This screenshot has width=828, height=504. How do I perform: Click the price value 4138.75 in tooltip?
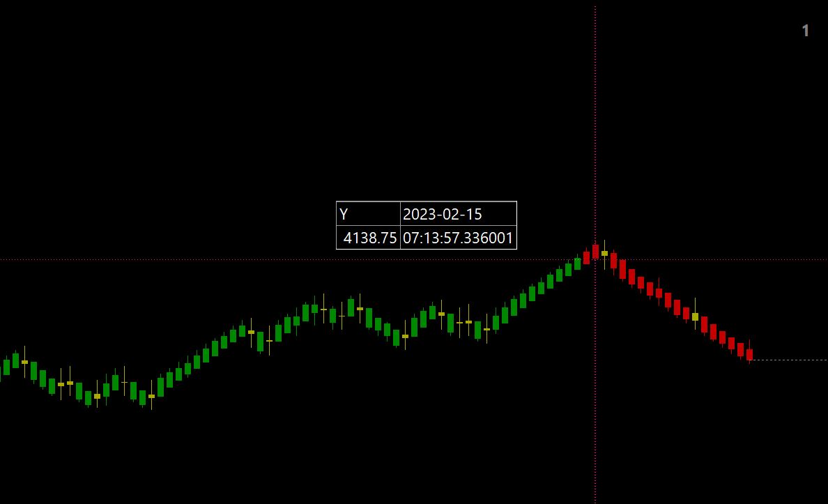(x=369, y=238)
